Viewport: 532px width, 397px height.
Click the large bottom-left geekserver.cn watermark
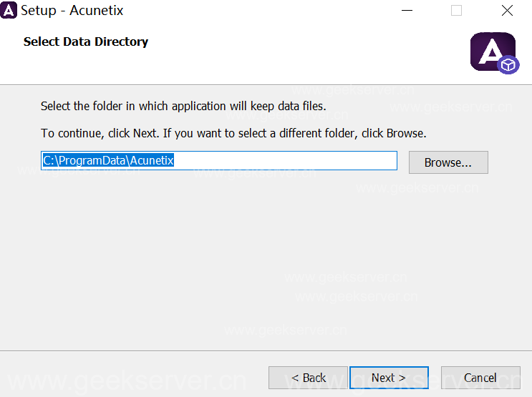(126, 381)
